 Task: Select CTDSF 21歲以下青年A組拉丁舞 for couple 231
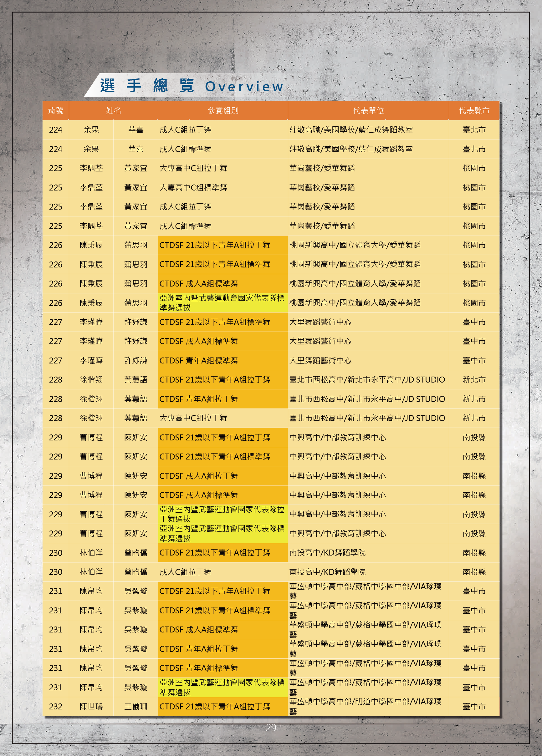(x=223, y=591)
